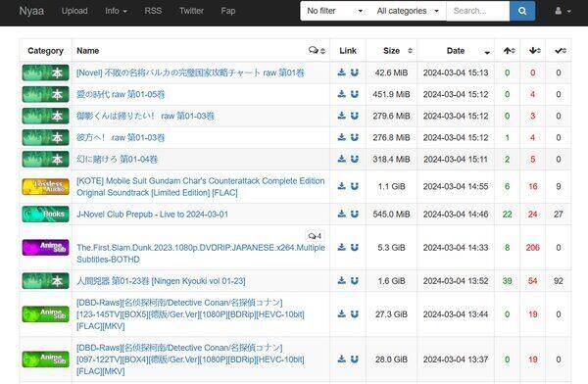Screen dimensions: 588x384
Task: Open the RSS feed link
Action: point(153,11)
